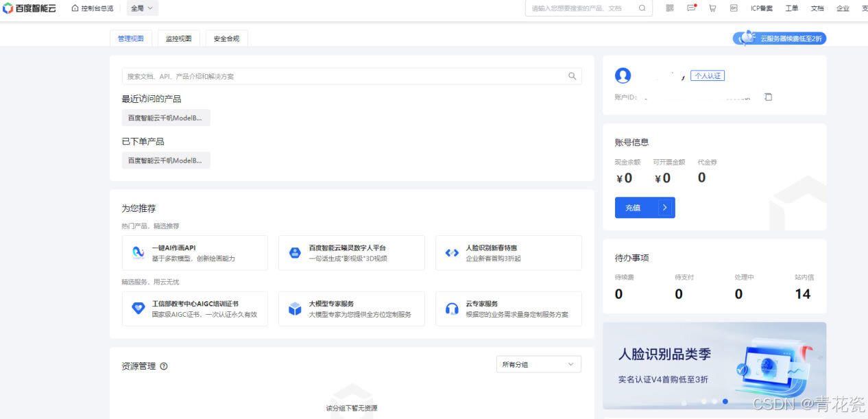Expand the 全局 region dropdown
Screen dimensions: 868x419
(142, 8)
